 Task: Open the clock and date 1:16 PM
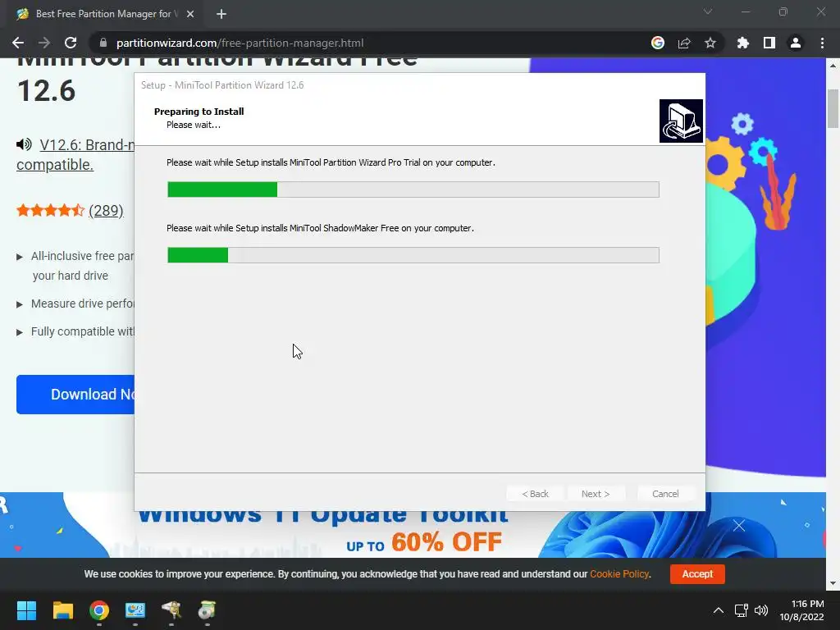[x=802, y=610]
